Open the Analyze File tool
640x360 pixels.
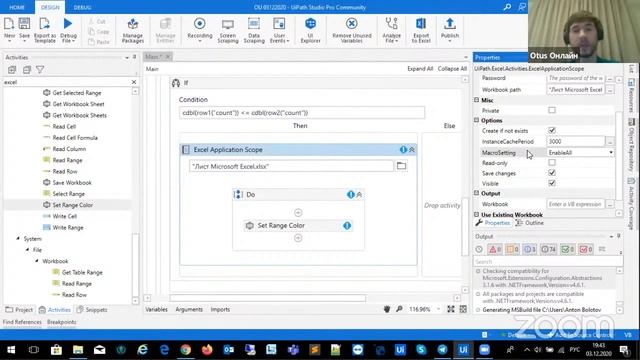(x=391, y=29)
